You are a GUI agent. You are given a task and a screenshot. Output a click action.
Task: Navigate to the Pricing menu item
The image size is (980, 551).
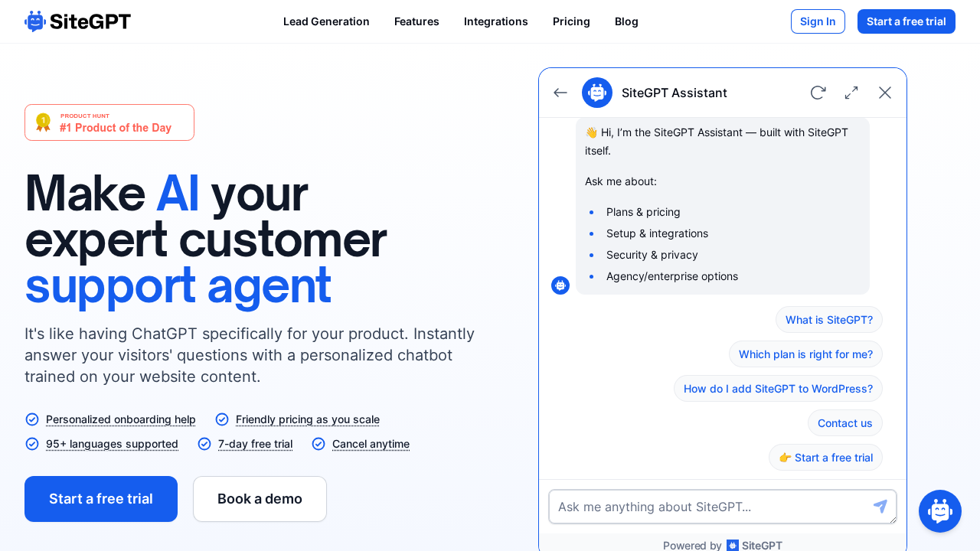571,21
